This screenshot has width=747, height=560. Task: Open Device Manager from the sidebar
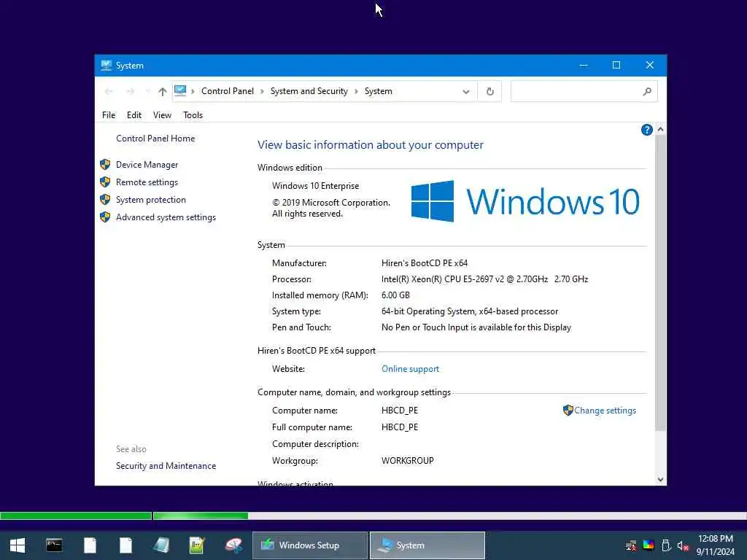coord(147,165)
